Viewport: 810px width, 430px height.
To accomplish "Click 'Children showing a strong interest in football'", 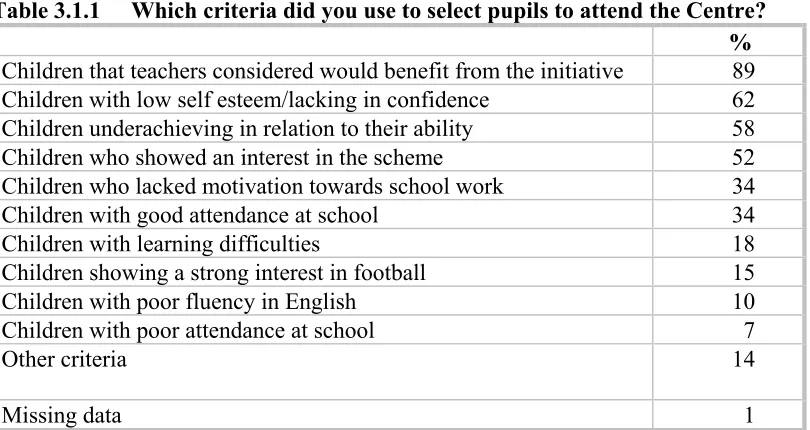I will click(x=213, y=273).
